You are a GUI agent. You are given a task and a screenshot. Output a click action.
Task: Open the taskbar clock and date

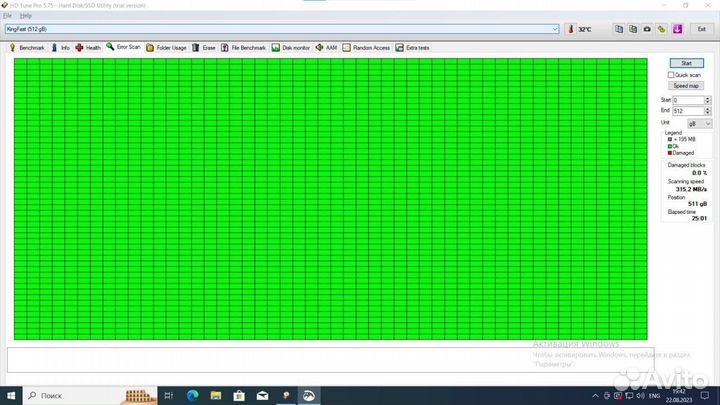[679, 396]
